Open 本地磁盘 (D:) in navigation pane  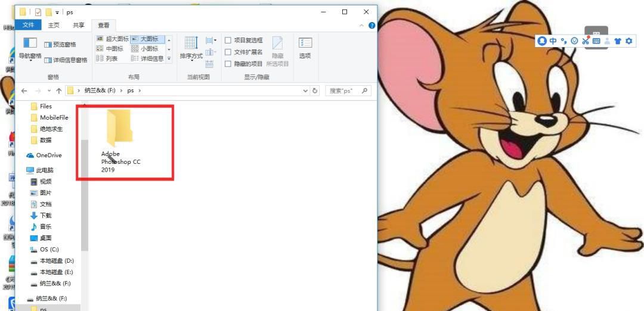[x=52, y=261]
